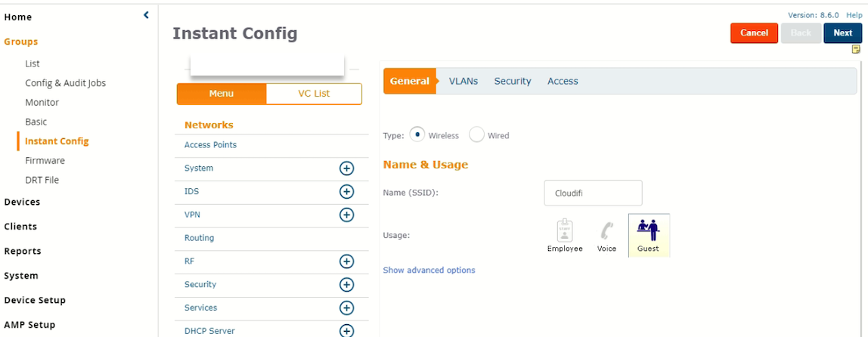Click the disabled Back button
The width and height of the screenshot is (868, 337).
[x=801, y=33]
